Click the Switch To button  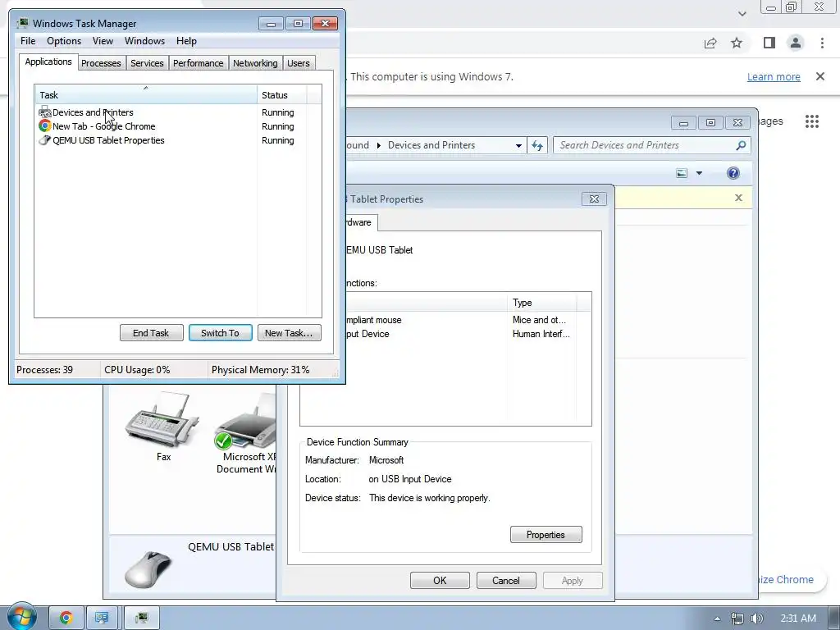coord(220,333)
